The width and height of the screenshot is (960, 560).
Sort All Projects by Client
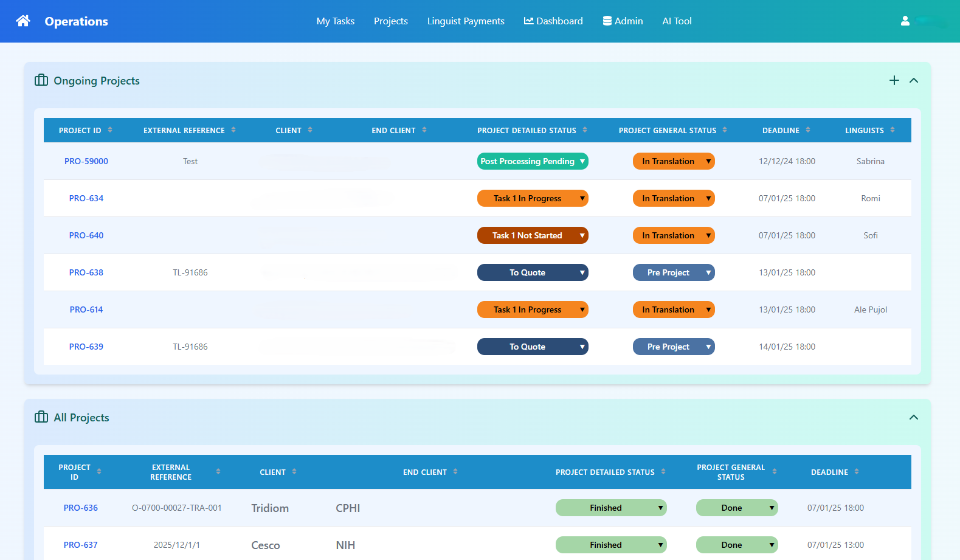coord(294,472)
